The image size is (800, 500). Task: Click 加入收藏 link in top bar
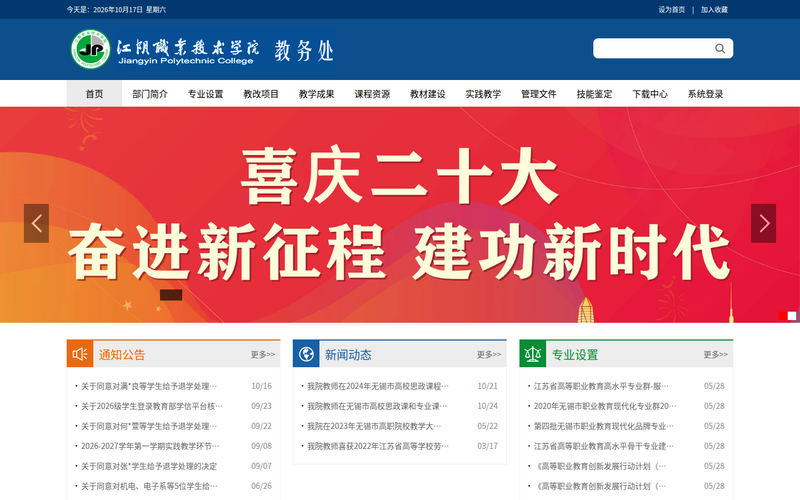714,10
